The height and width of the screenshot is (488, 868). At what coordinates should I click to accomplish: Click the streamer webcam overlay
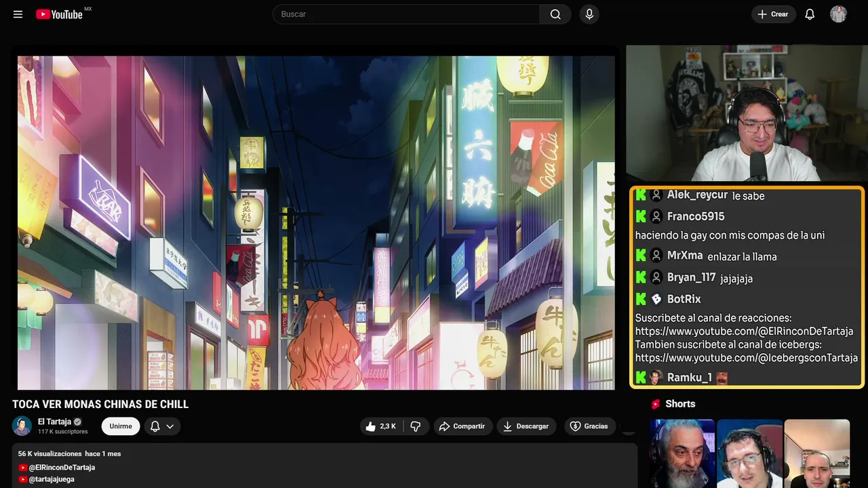tap(745, 114)
